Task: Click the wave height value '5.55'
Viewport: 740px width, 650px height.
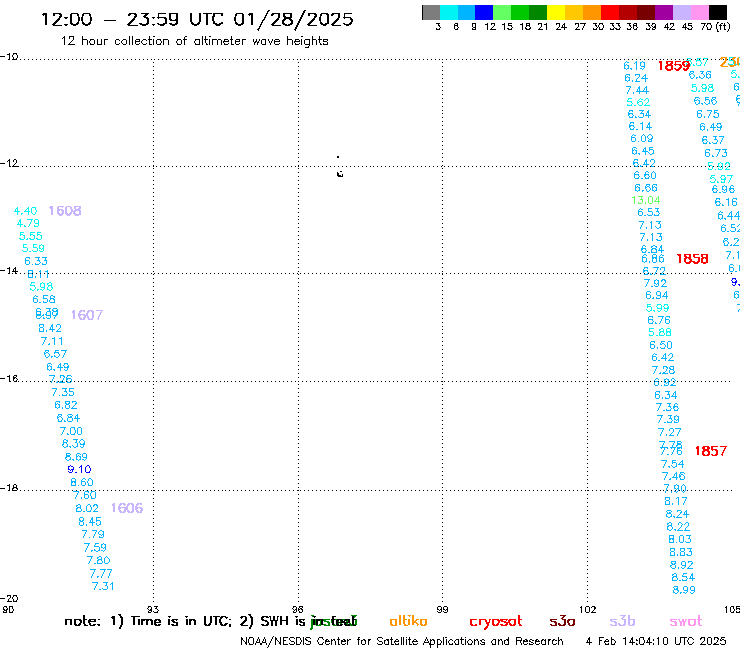Action: point(31,236)
